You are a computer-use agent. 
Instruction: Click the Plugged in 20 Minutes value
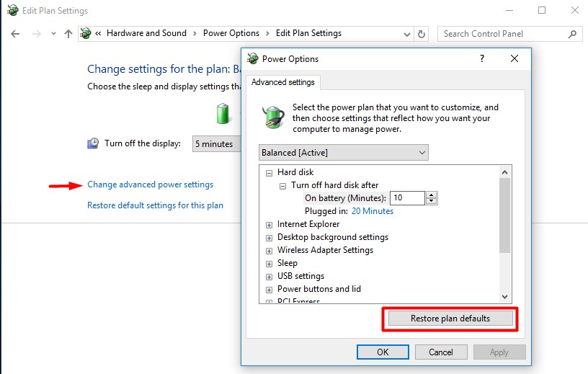coord(372,211)
